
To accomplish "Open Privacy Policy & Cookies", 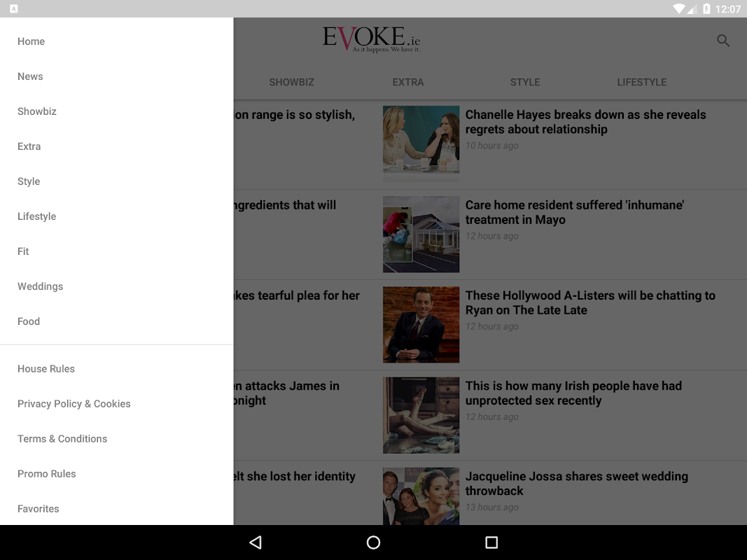I will coord(117,404).
